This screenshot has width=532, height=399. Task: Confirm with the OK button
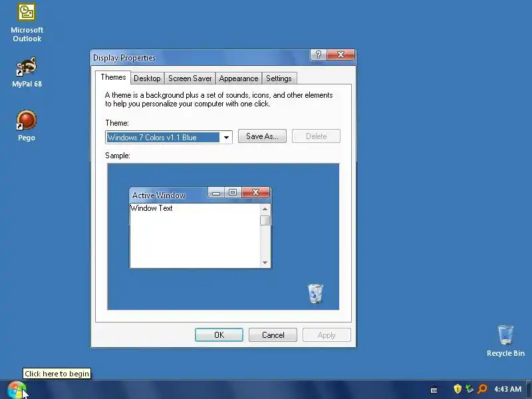pos(219,335)
